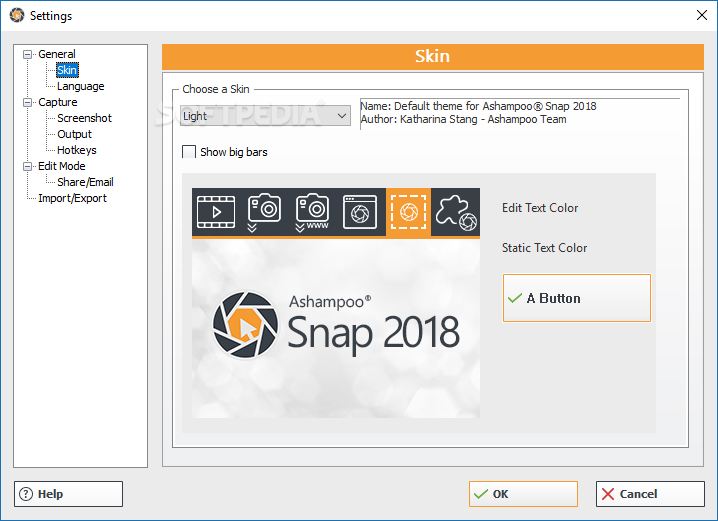Click the window capture icon in preview bar
This screenshot has height=521, width=718.
(360, 212)
